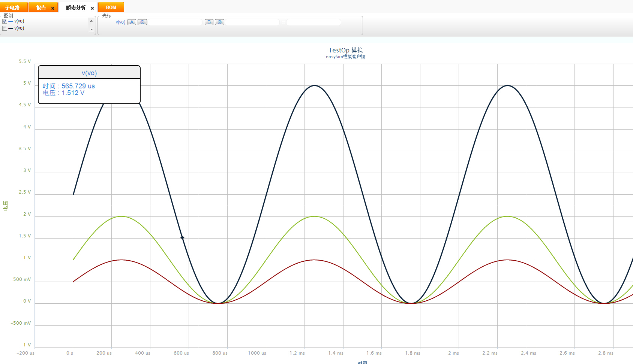Click the data point marker on dark curve

tap(182, 237)
